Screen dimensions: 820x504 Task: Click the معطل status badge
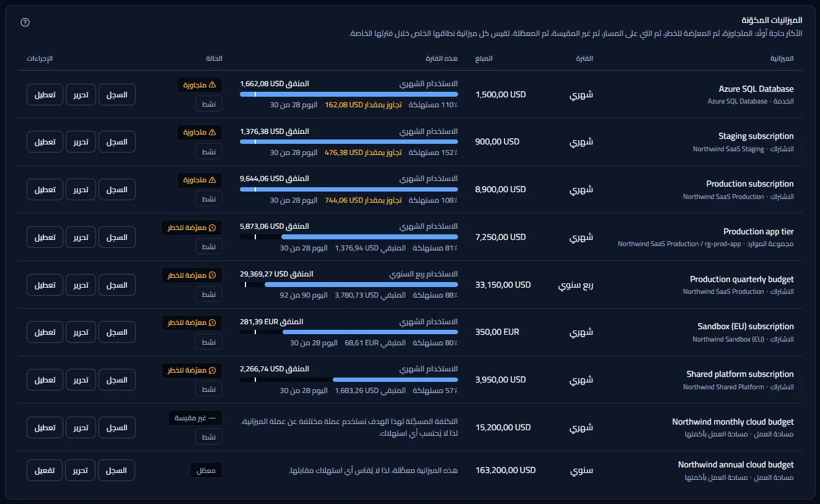(206, 470)
